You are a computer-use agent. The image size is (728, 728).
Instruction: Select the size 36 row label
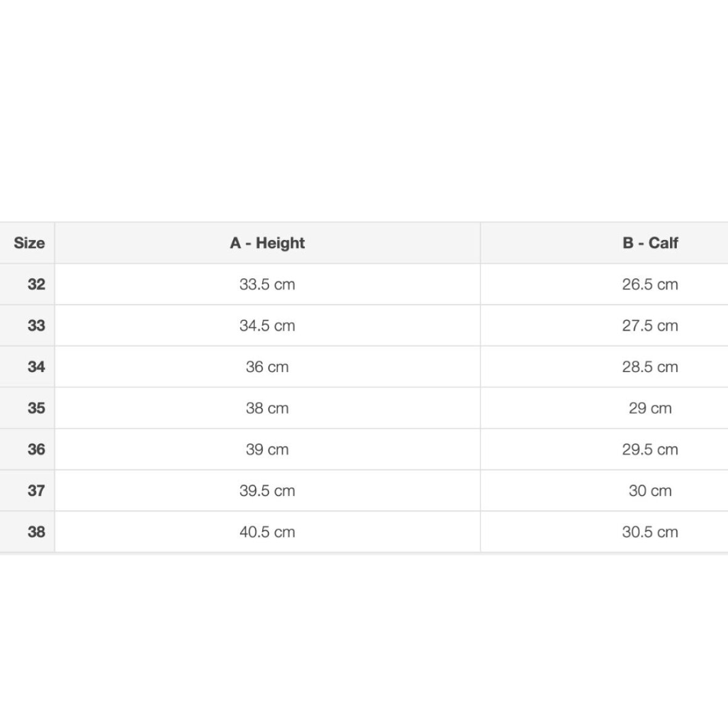point(36,450)
